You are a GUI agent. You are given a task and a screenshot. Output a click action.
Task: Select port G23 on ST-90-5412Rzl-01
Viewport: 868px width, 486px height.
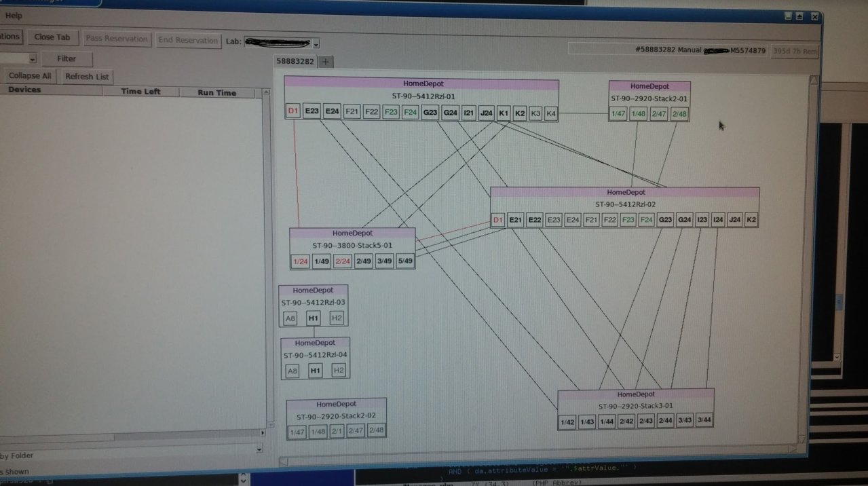(430, 113)
